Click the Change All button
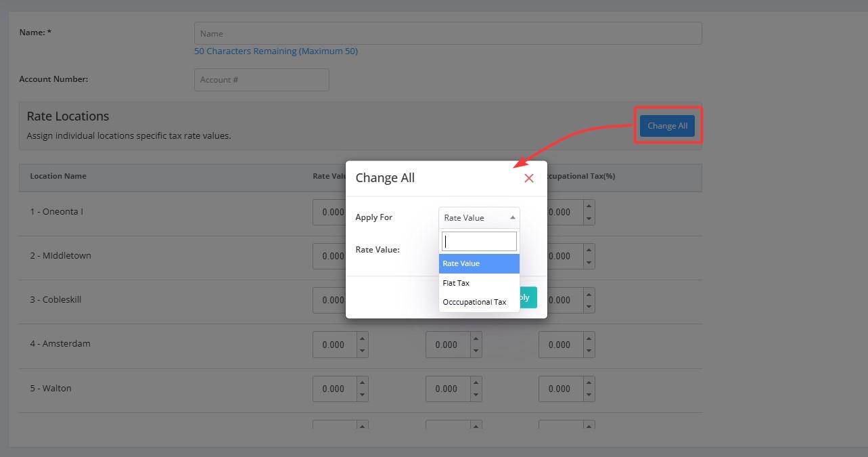This screenshot has height=457, width=868. (x=667, y=125)
